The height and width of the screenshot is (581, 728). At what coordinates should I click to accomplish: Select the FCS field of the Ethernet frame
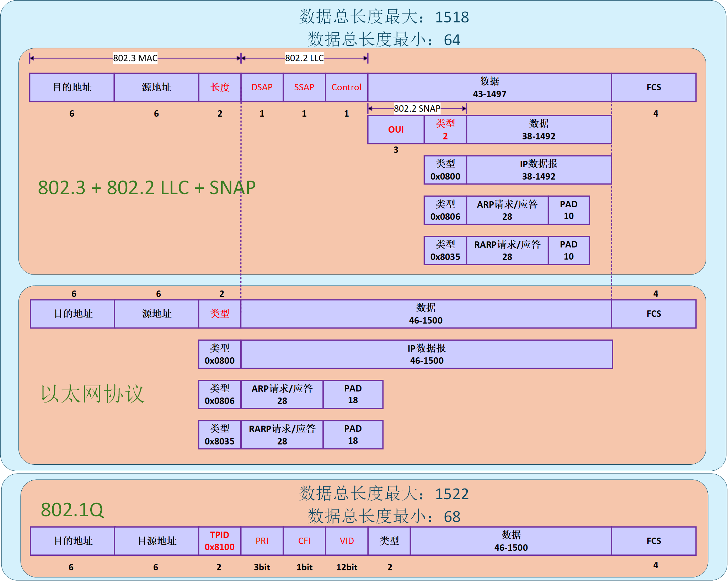[653, 314]
